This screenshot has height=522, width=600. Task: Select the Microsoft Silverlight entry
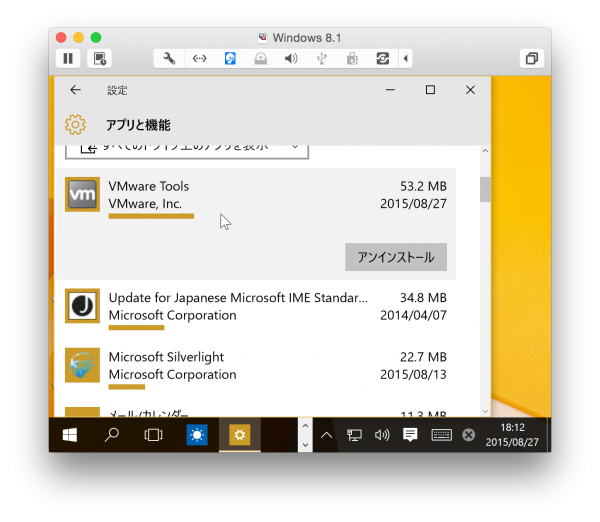pos(256,369)
